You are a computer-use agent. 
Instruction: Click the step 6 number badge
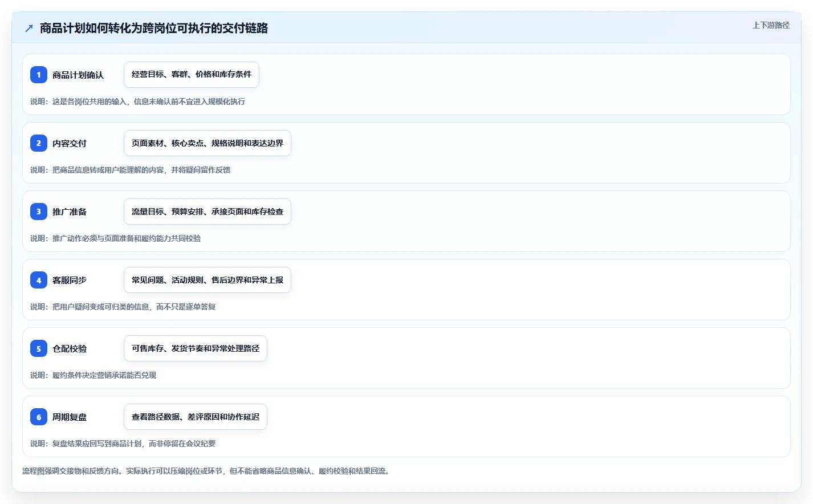[39, 417]
